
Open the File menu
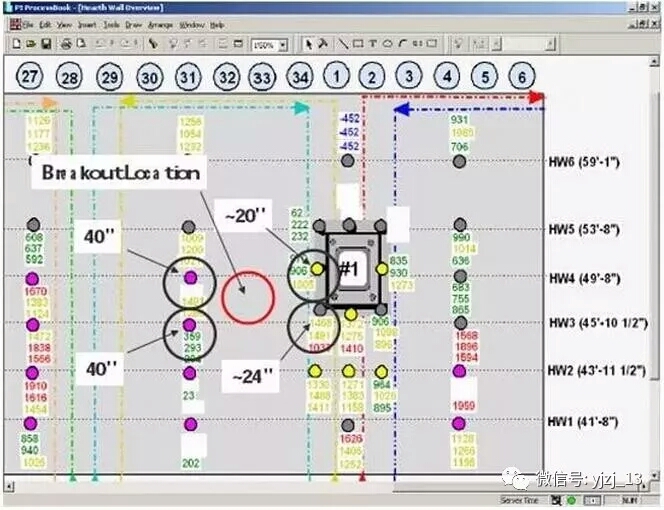click(x=28, y=23)
